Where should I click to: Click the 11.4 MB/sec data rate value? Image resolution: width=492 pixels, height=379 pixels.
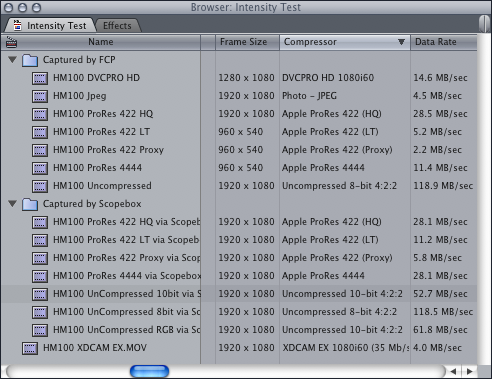(x=440, y=168)
